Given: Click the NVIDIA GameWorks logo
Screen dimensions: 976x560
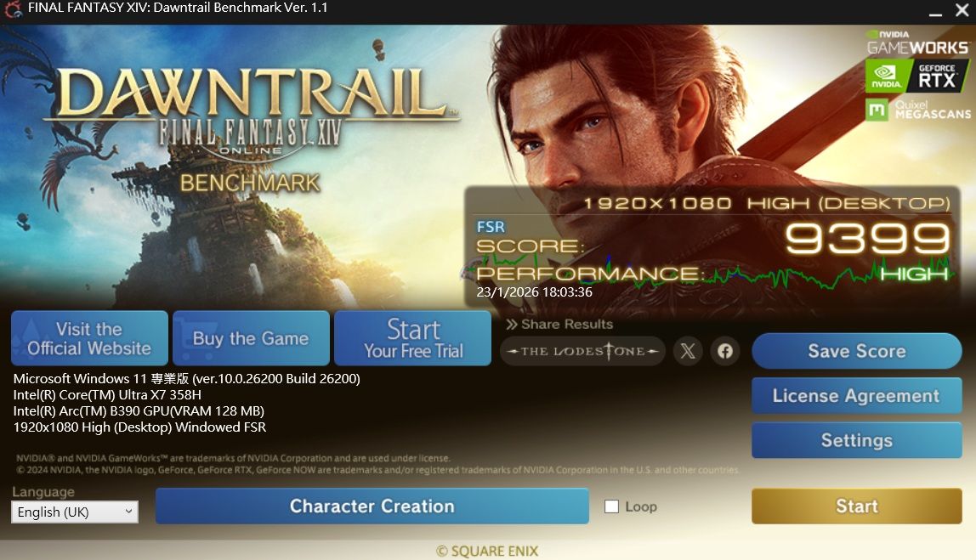Looking at the screenshot, I should click(917, 42).
